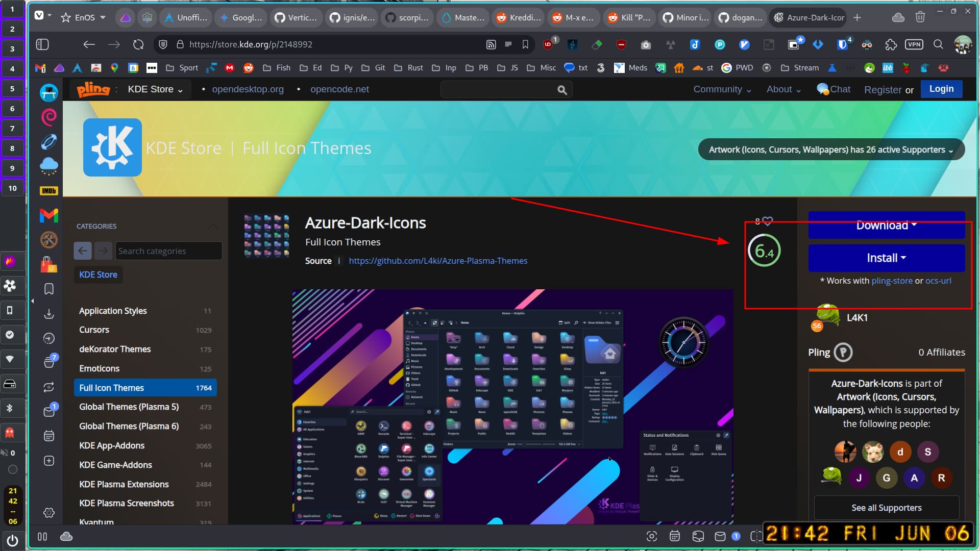Click the Register link
This screenshot has width=980, height=551.
883,90
